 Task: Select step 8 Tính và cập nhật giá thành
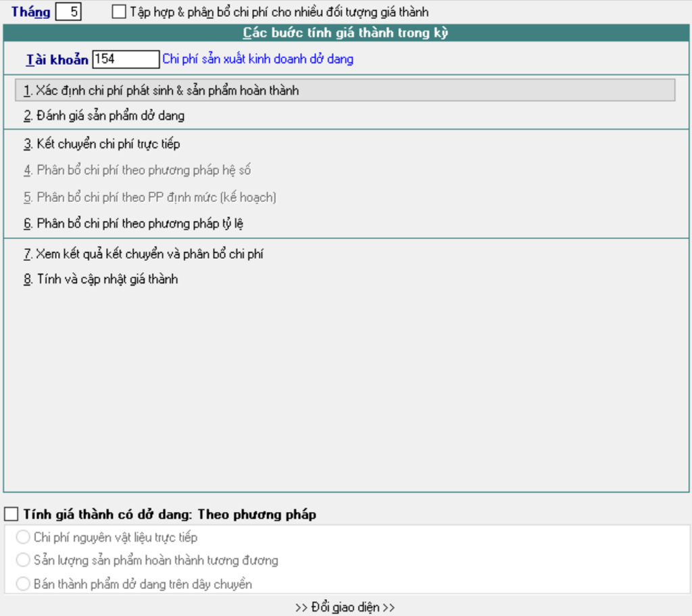coord(101,279)
